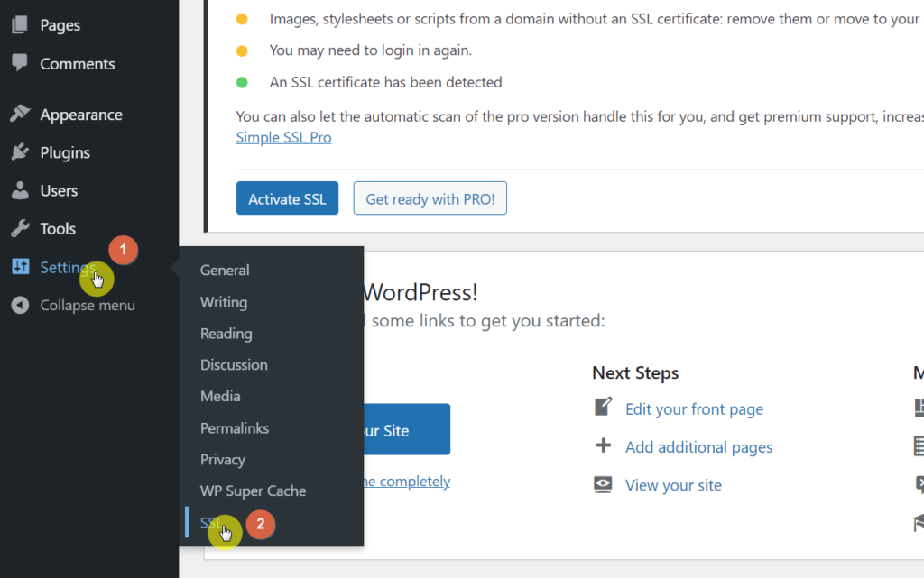Click the blue button ending in 'ur Site'
Image resolution: width=924 pixels, height=578 pixels.
pyautogui.click(x=407, y=429)
